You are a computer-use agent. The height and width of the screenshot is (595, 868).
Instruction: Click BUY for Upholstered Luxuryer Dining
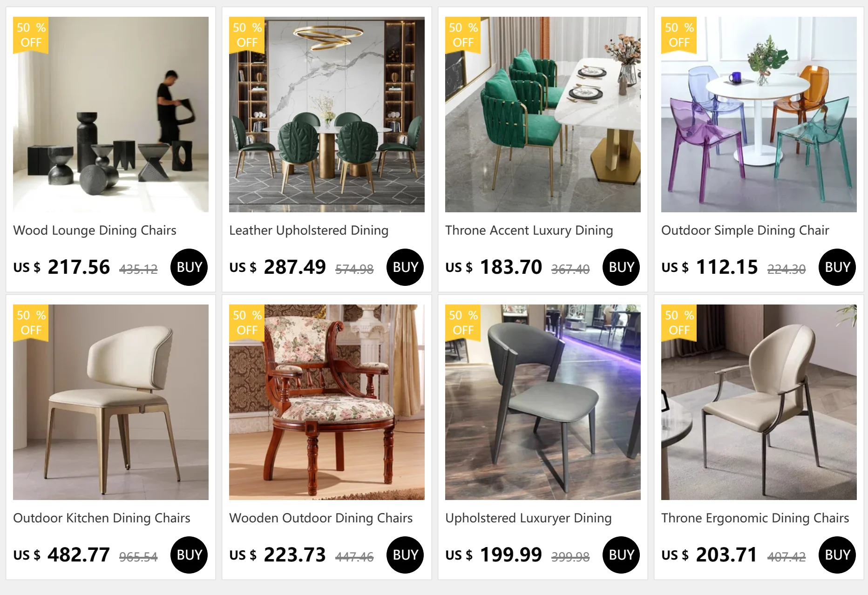point(621,555)
